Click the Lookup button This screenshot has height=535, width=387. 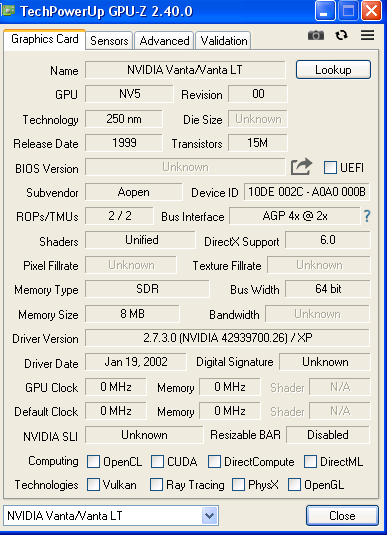[333, 70]
